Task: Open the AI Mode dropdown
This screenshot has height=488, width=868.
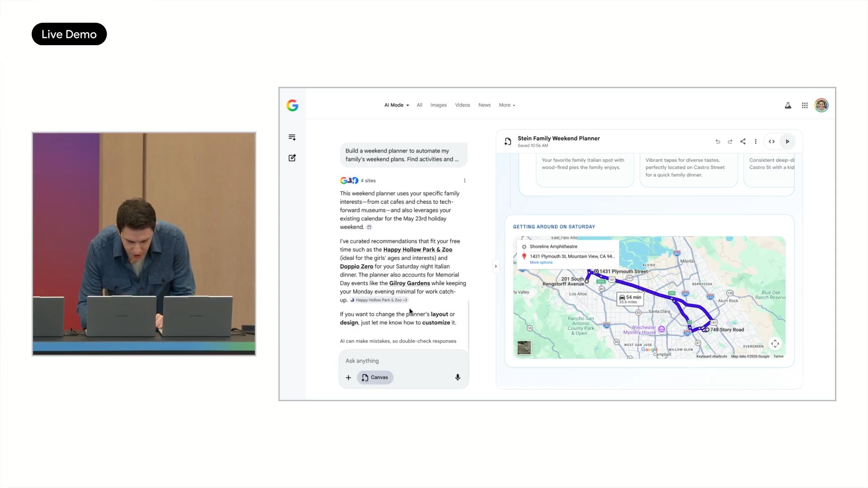Action: point(396,105)
